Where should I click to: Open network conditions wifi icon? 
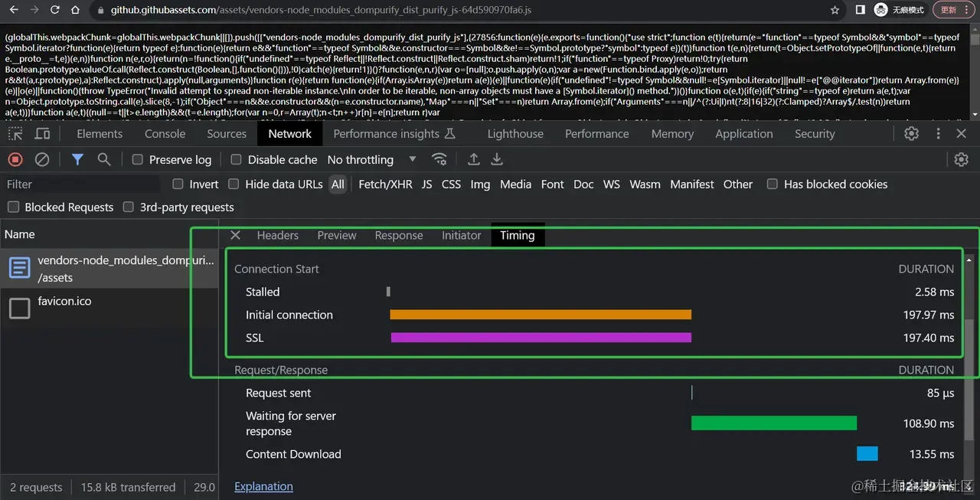[439, 159]
